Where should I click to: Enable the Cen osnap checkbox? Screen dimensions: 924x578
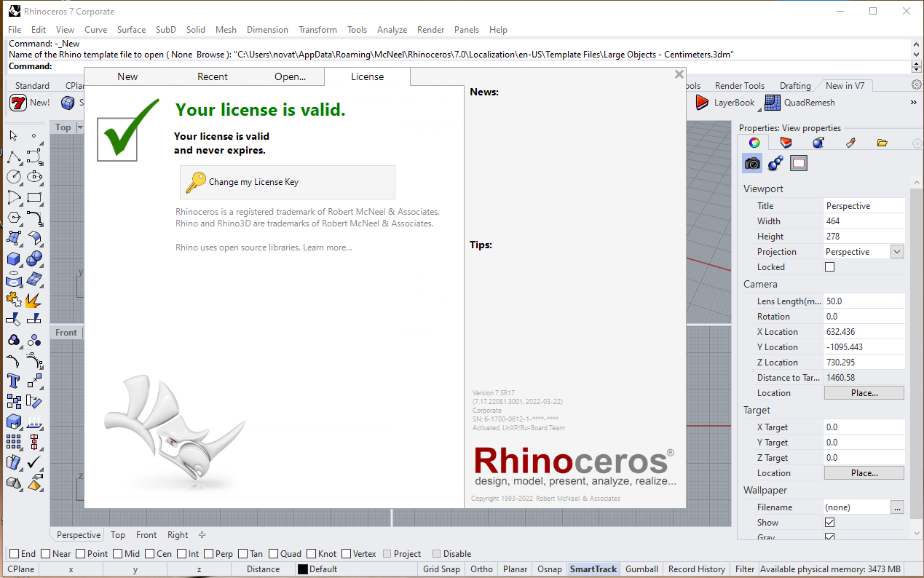(150, 554)
